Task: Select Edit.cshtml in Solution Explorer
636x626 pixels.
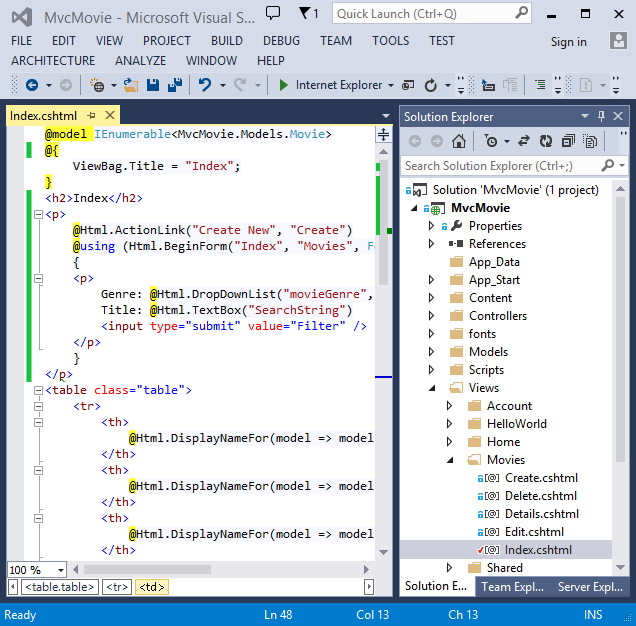Action: click(534, 532)
